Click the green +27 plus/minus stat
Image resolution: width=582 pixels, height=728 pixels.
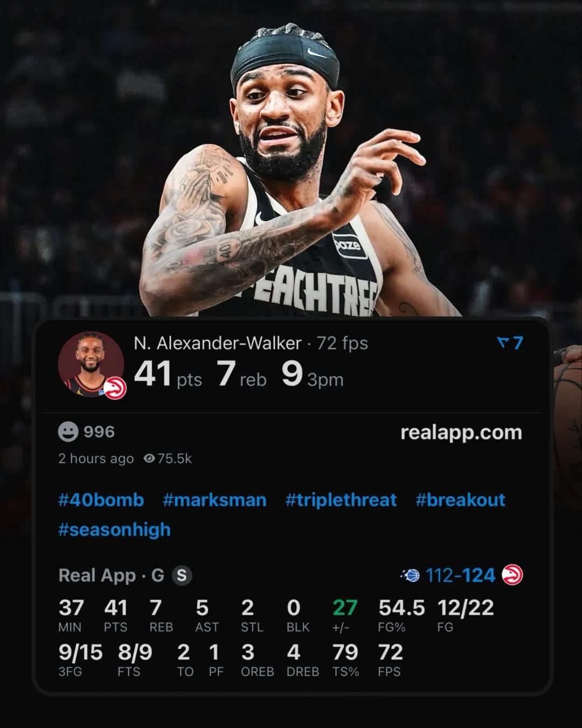(345, 615)
